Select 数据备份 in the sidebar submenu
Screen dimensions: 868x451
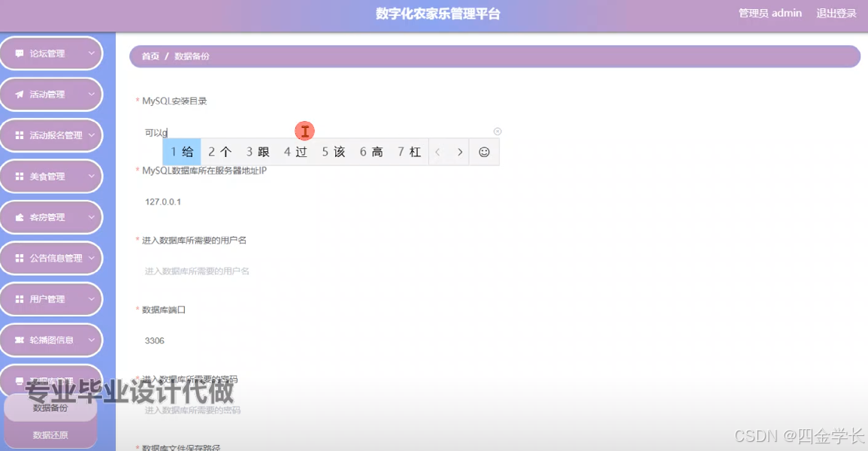pyautogui.click(x=50, y=407)
